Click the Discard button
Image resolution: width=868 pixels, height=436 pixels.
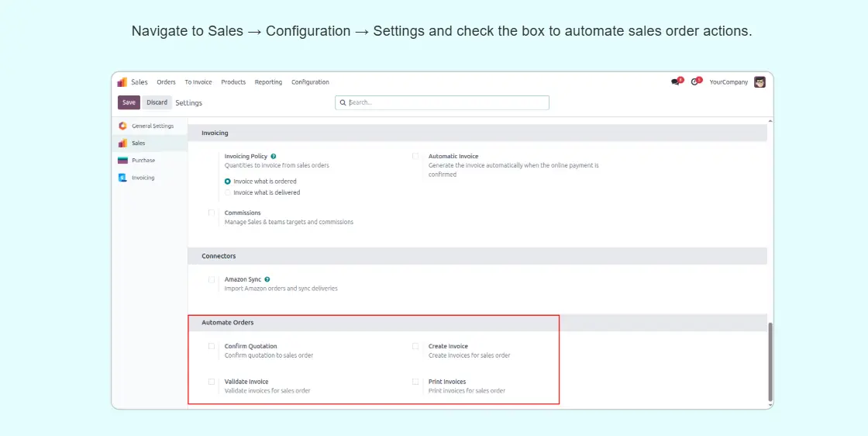157,102
